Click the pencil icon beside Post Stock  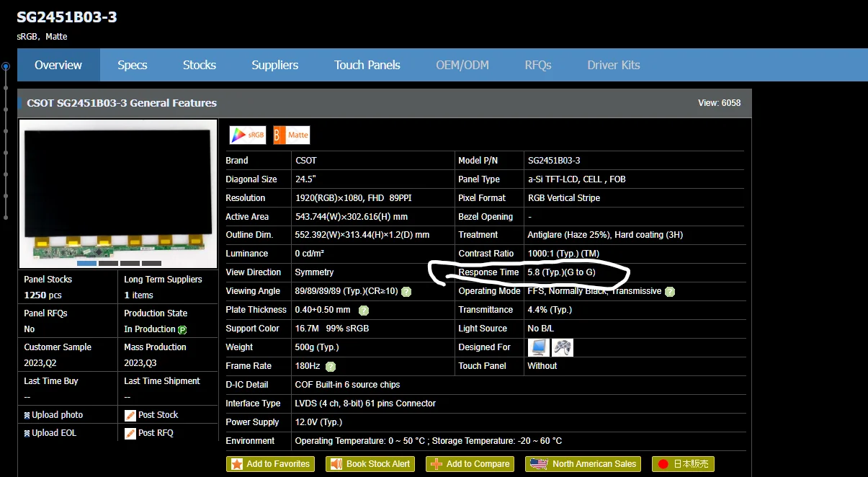pyautogui.click(x=130, y=415)
